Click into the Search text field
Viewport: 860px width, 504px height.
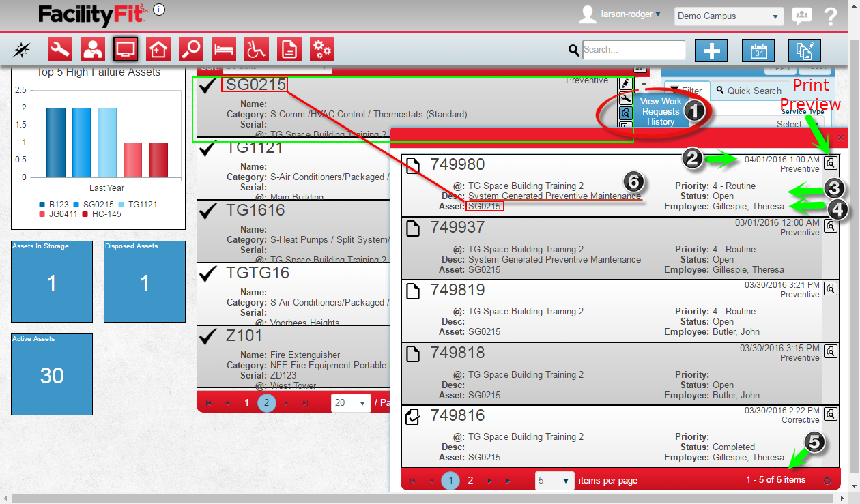[x=633, y=50]
